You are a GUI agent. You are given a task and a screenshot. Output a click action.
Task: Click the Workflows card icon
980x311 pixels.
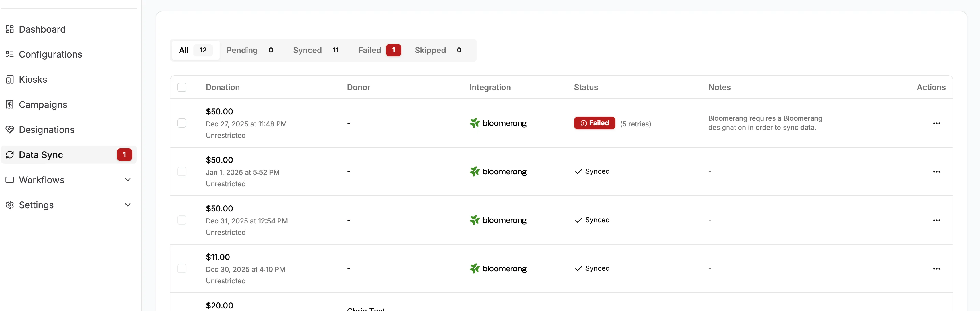point(10,180)
